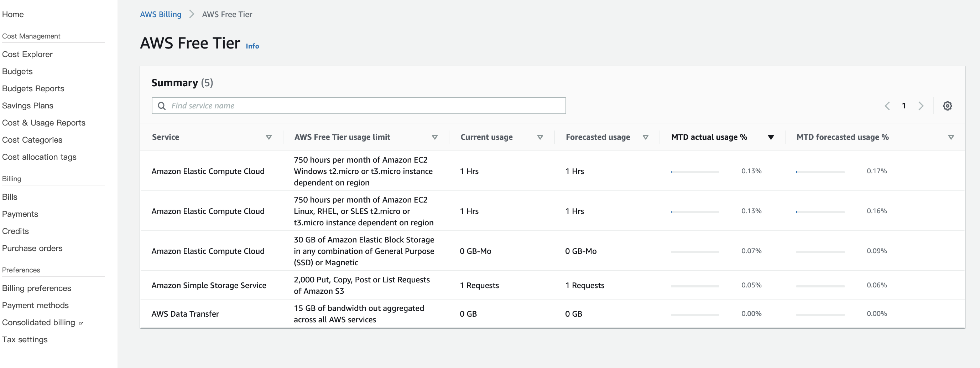Open Payments in sidebar
The width and height of the screenshot is (980, 368).
[20, 214]
